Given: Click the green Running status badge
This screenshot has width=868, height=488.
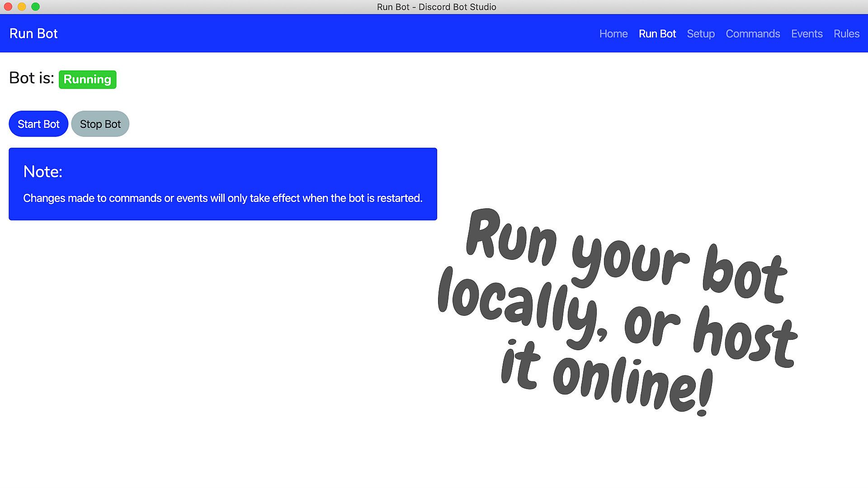Looking at the screenshot, I should pos(87,80).
